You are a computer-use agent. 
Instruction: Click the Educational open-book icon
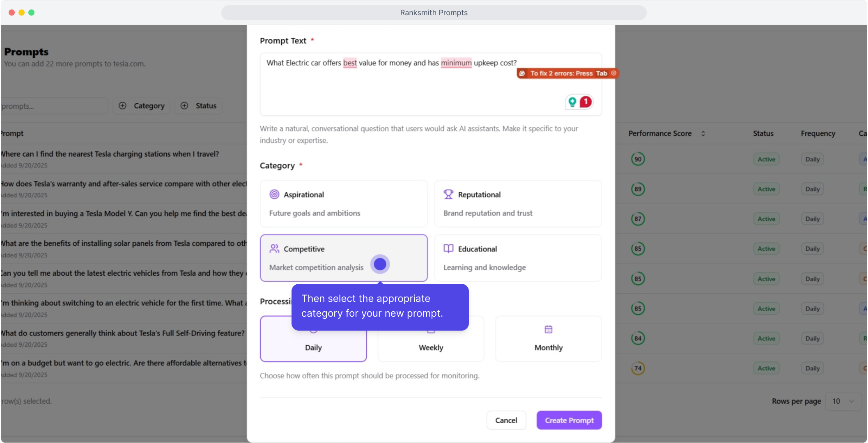pos(448,249)
